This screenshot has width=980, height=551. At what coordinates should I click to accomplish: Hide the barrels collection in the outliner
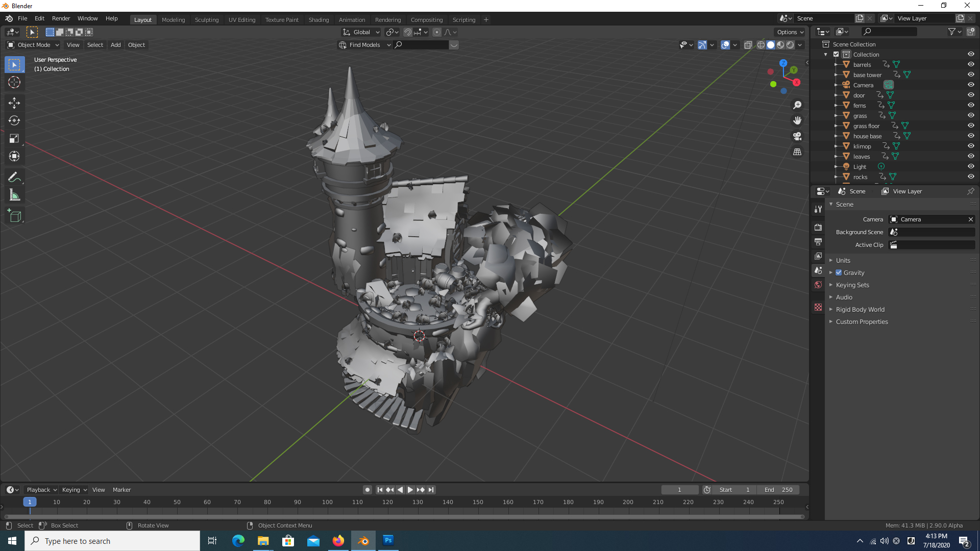coord(971,64)
